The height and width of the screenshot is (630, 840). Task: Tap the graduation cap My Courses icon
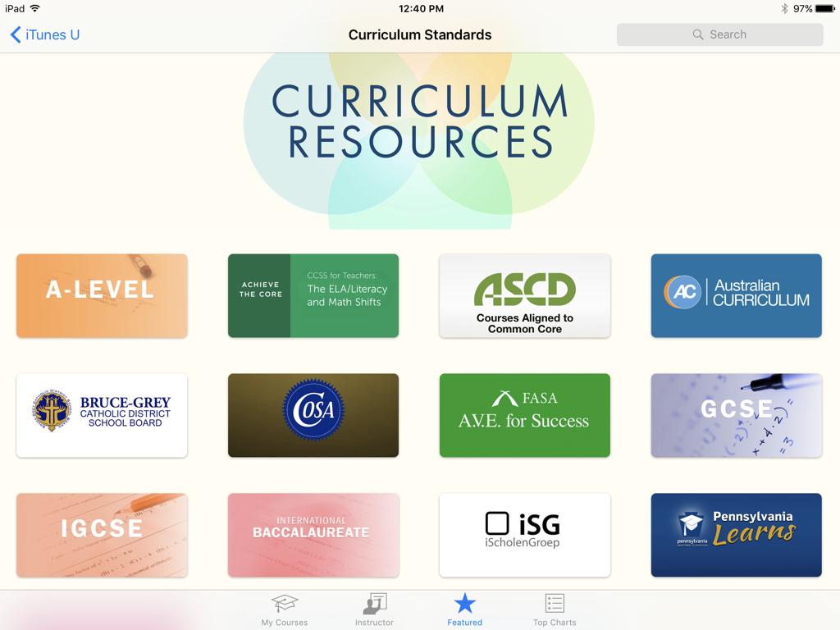[x=285, y=603]
